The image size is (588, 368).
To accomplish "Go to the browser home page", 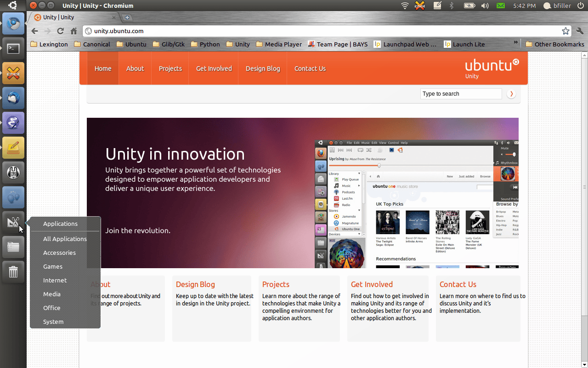I will (73, 31).
